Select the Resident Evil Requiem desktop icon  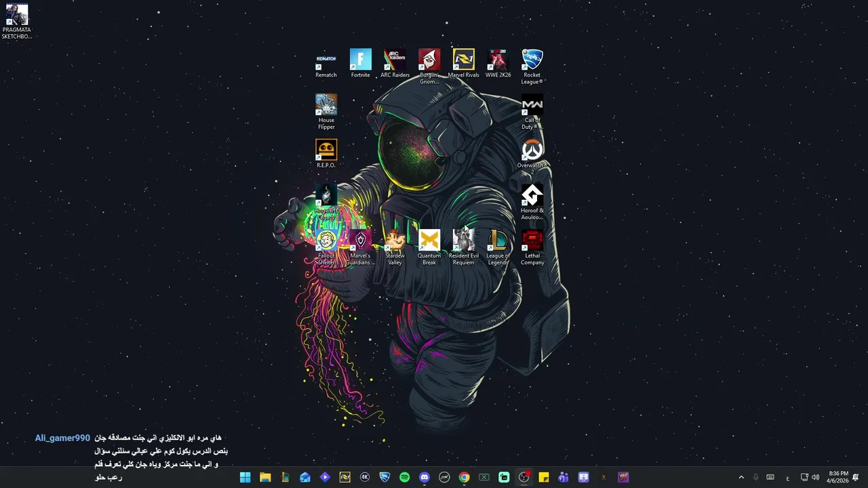coord(464,247)
